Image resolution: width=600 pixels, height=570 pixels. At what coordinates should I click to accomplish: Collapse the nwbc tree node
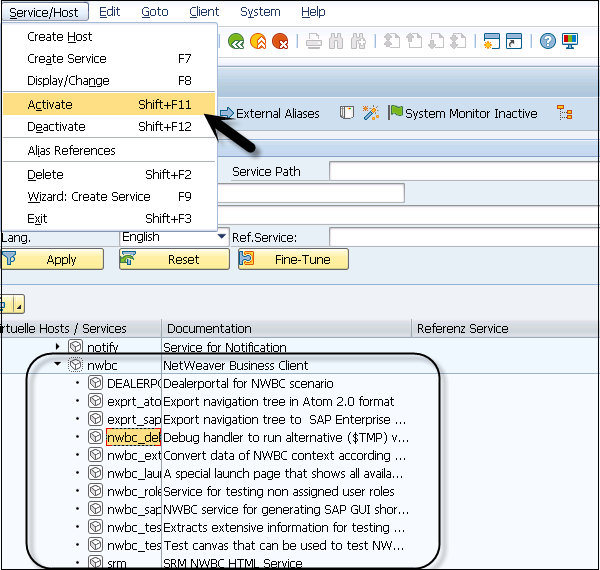point(58,365)
